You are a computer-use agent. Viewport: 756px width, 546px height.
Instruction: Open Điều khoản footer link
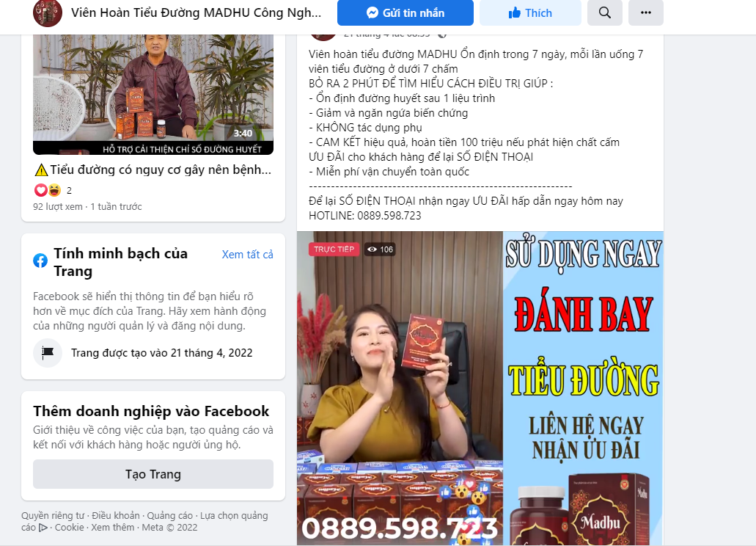click(116, 516)
